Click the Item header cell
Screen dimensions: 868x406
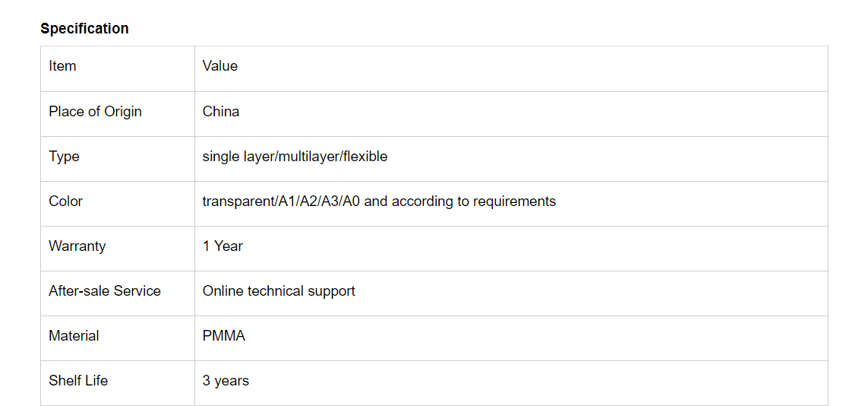pyautogui.click(x=62, y=66)
